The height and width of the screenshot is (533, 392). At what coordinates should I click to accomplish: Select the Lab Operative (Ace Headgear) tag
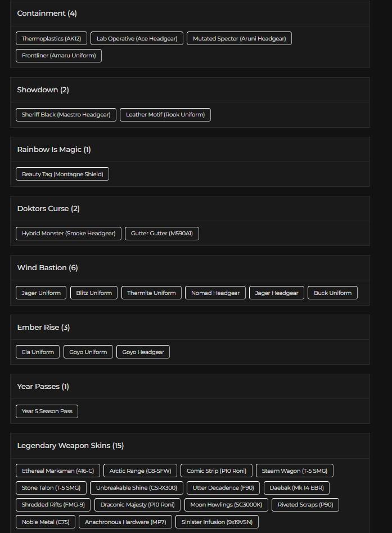137,39
